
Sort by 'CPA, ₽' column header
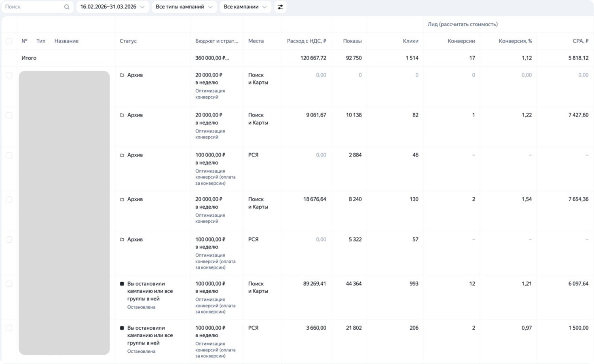[x=580, y=41]
